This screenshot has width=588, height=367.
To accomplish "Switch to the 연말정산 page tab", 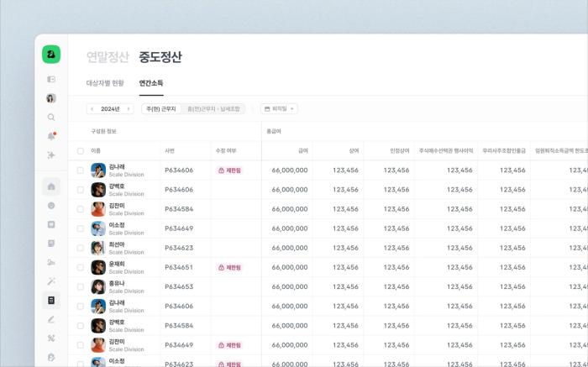I will pos(108,57).
